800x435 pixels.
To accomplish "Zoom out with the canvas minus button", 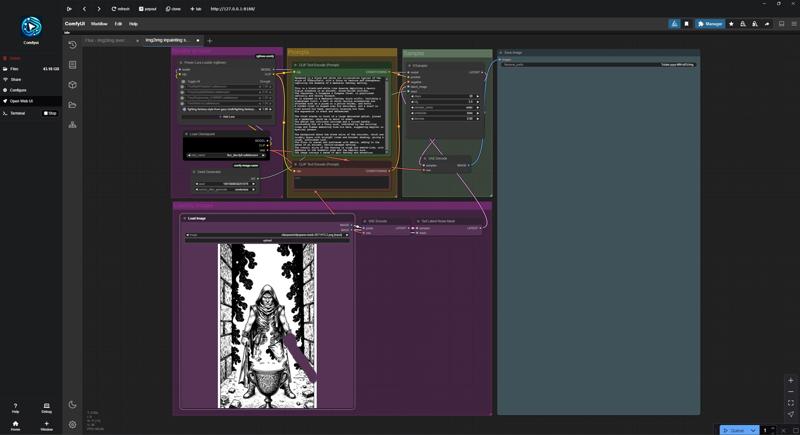I will [x=791, y=392].
